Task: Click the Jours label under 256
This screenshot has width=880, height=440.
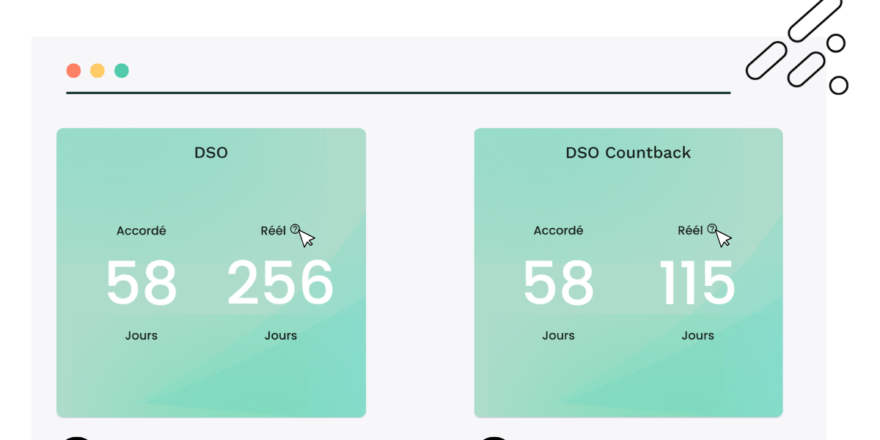Action: [x=280, y=335]
